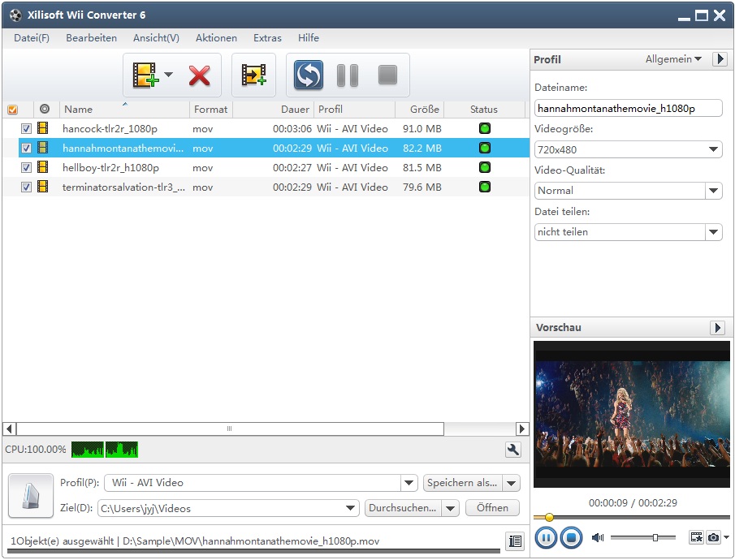Sort by the Größe column header

point(420,110)
